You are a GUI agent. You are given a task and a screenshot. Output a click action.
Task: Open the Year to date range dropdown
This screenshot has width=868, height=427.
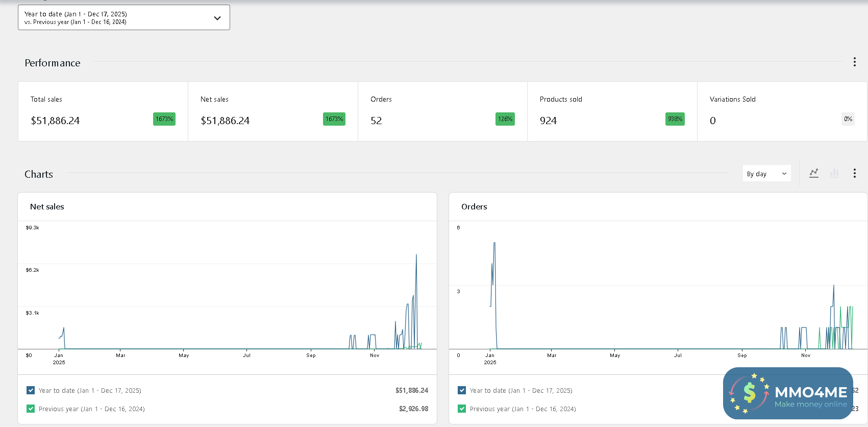click(x=123, y=18)
